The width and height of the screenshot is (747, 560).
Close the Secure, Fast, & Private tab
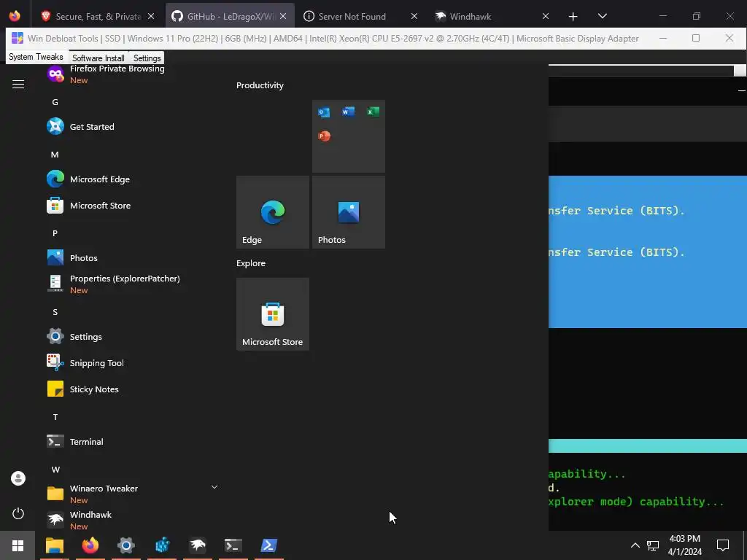(151, 16)
